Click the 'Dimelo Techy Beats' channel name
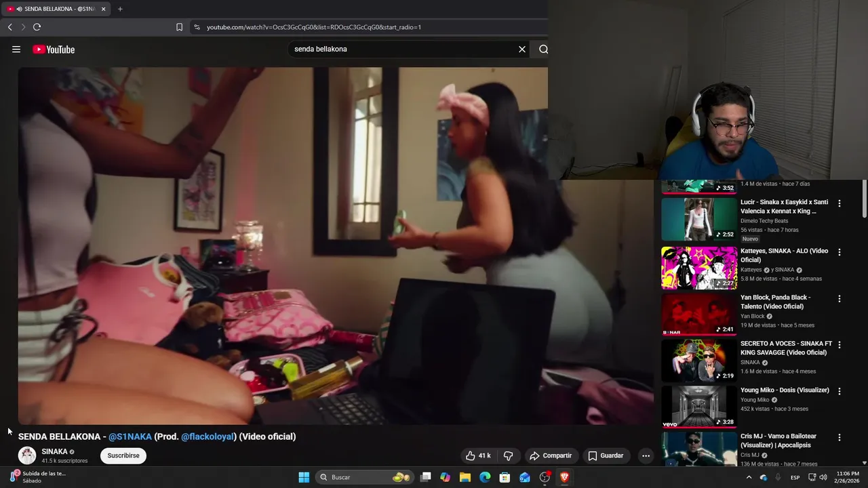 tap(764, 221)
